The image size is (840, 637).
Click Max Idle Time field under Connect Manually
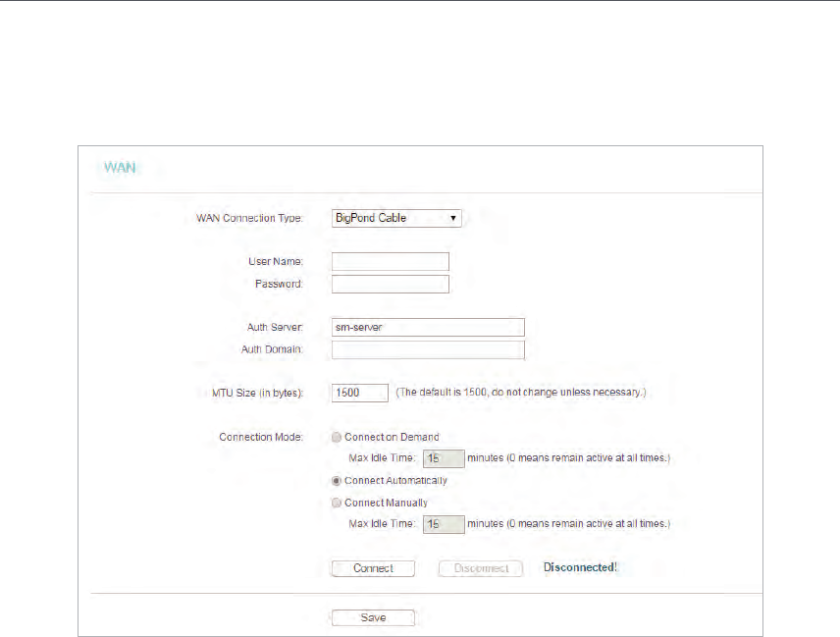(x=444, y=524)
